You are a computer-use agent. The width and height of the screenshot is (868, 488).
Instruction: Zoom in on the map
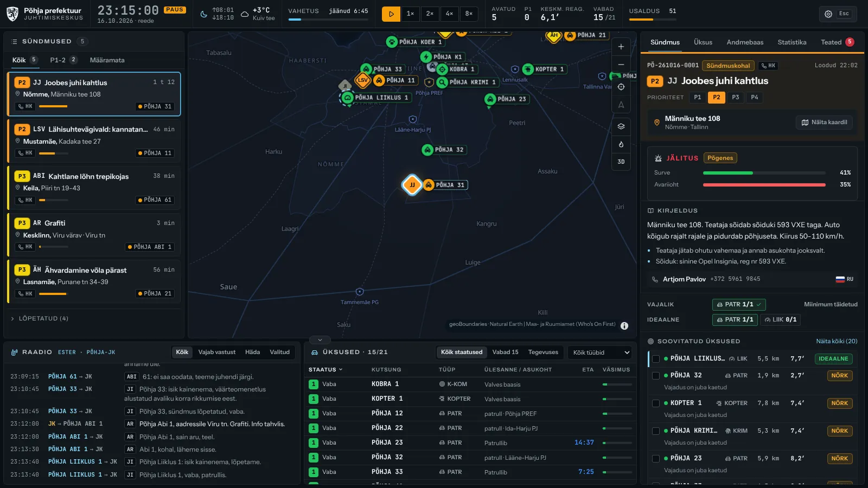tap(621, 47)
